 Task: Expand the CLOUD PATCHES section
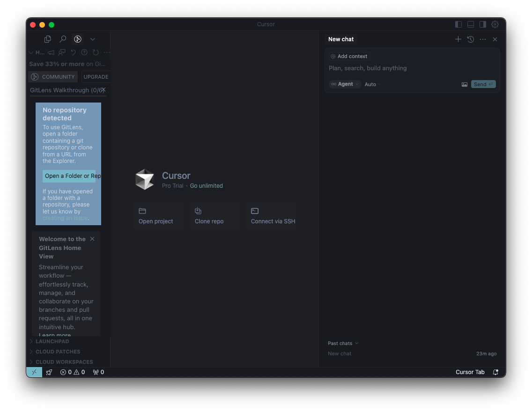coord(55,352)
